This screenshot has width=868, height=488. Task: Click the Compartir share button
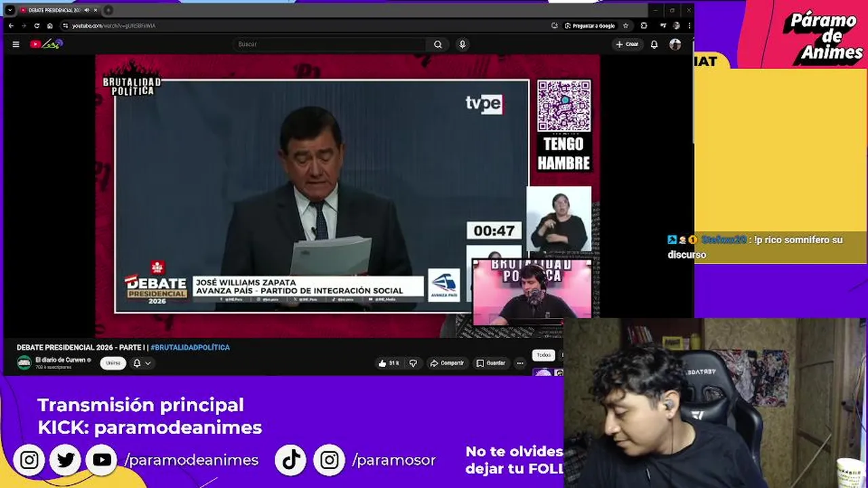click(x=447, y=363)
